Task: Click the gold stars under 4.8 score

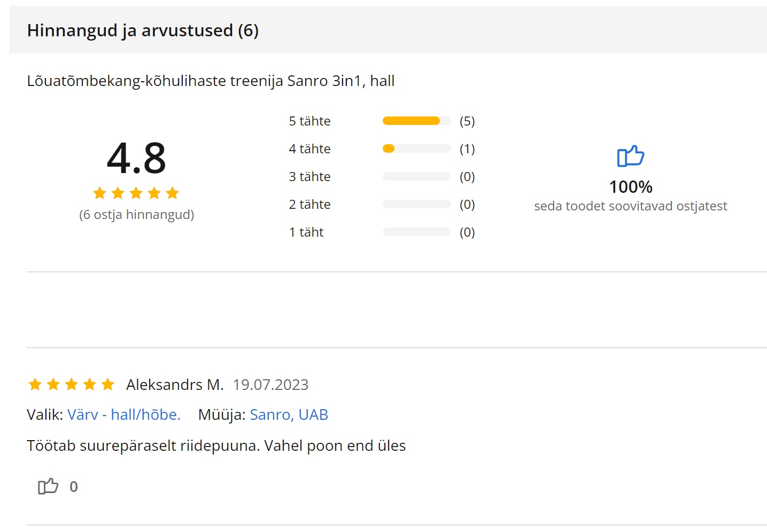Action: pyautogui.click(x=136, y=193)
